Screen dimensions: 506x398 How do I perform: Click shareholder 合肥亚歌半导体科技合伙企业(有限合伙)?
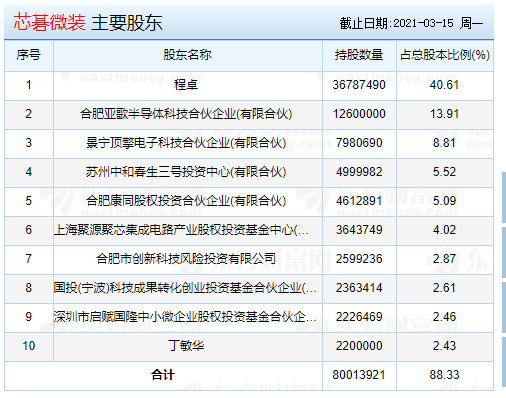[x=186, y=114]
